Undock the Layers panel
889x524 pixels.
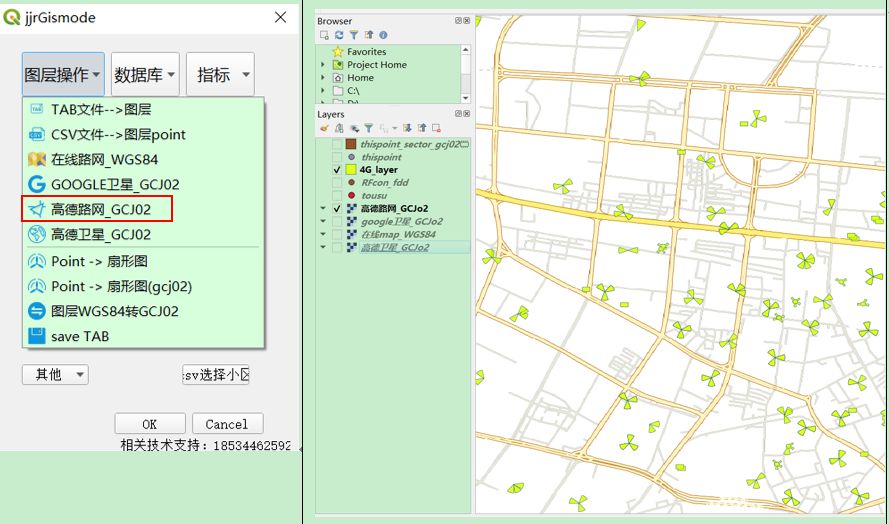458,113
